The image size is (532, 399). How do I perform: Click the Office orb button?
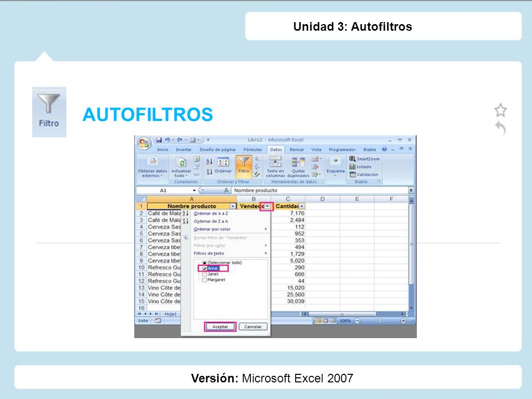point(144,143)
